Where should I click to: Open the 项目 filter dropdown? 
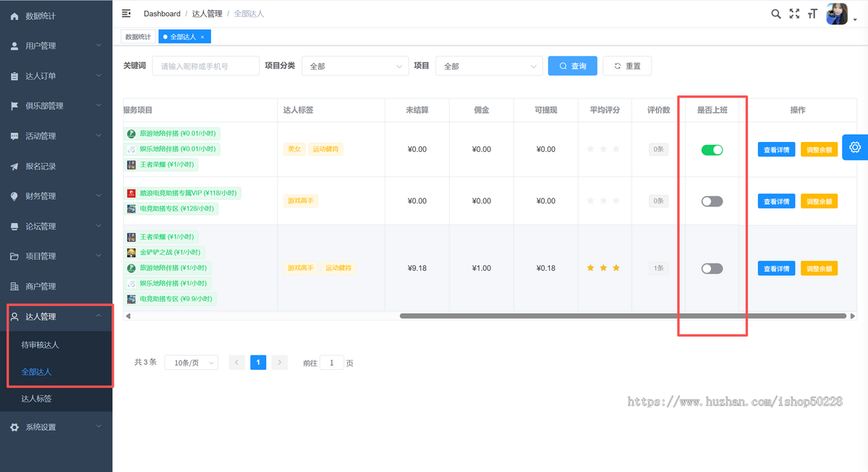[x=489, y=66]
